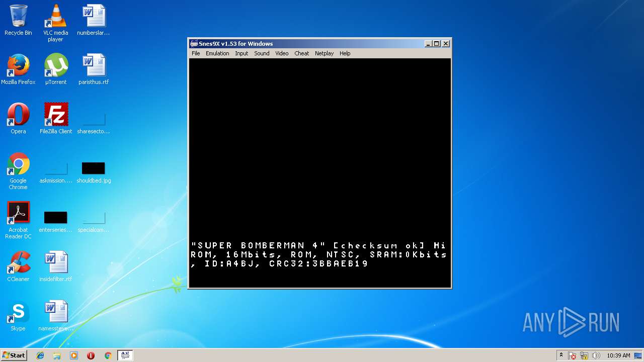Select the VLC media player shortcut
644x362 pixels.
click(55, 23)
